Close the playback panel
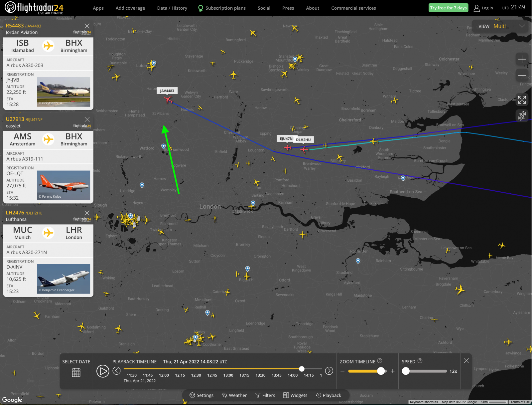This screenshot has height=405, width=532. (466, 361)
